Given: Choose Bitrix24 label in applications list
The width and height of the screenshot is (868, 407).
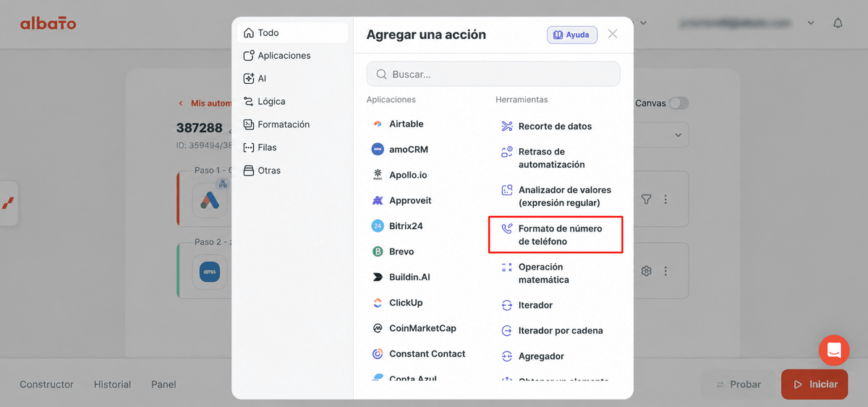Looking at the screenshot, I should point(406,226).
